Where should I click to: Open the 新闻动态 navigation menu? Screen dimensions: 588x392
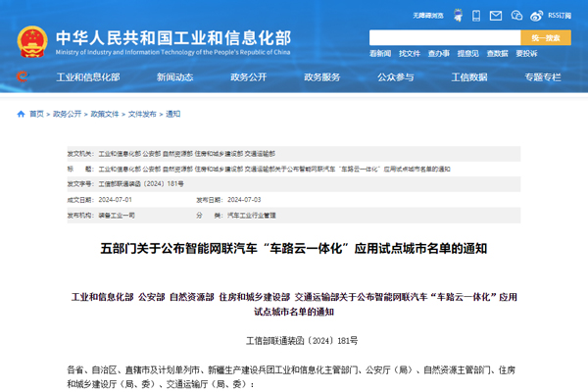tap(174, 76)
